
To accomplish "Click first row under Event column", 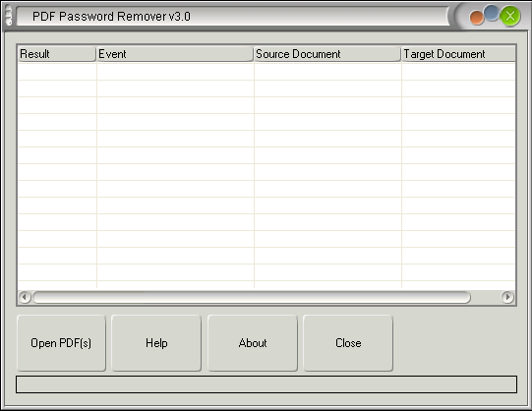I will tap(175, 72).
